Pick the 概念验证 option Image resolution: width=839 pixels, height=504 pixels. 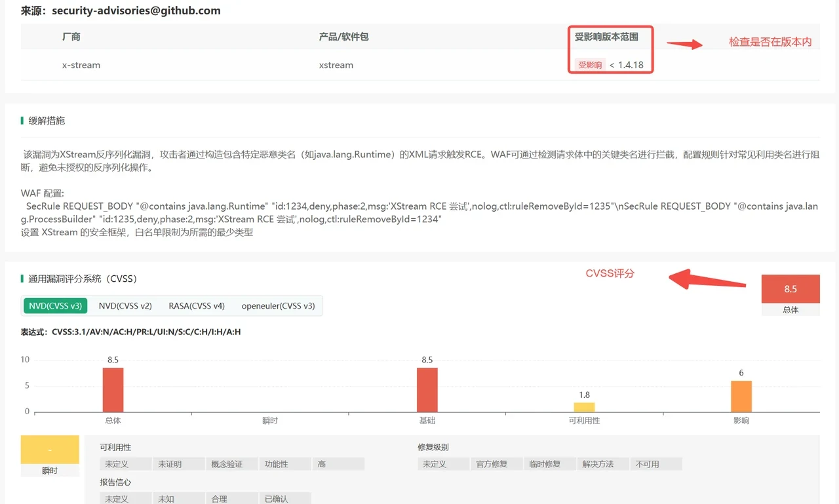pyautogui.click(x=232, y=464)
